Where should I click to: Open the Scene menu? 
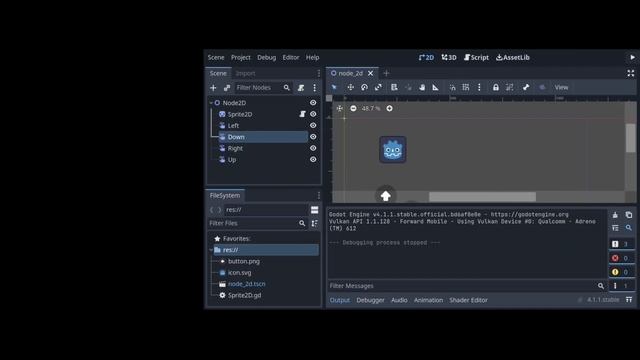[x=216, y=58]
